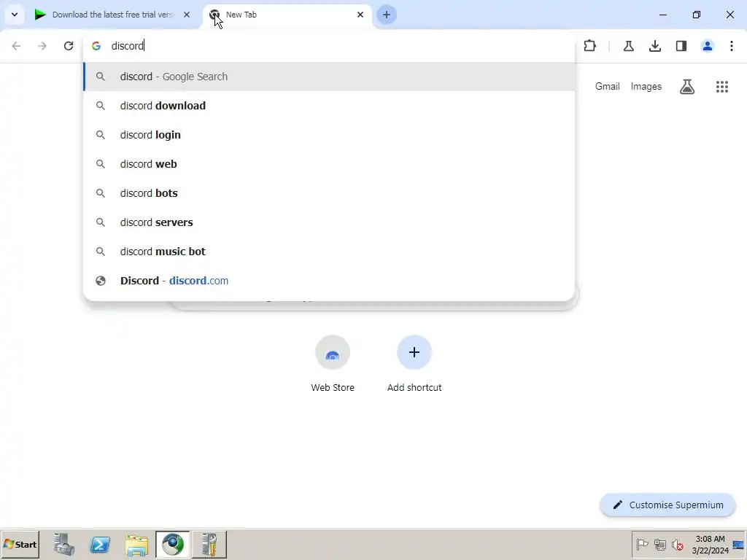Open the Images link
Image resolution: width=747 pixels, height=560 pixels.
[646, 87]
